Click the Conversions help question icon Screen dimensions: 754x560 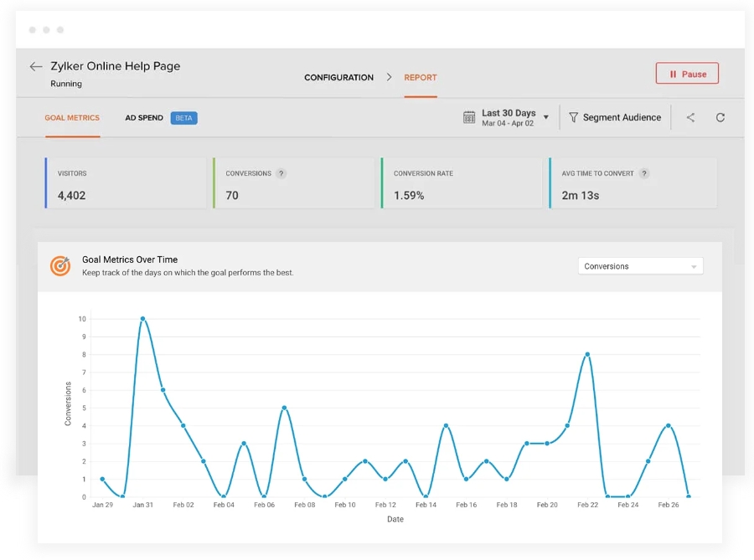281,174
